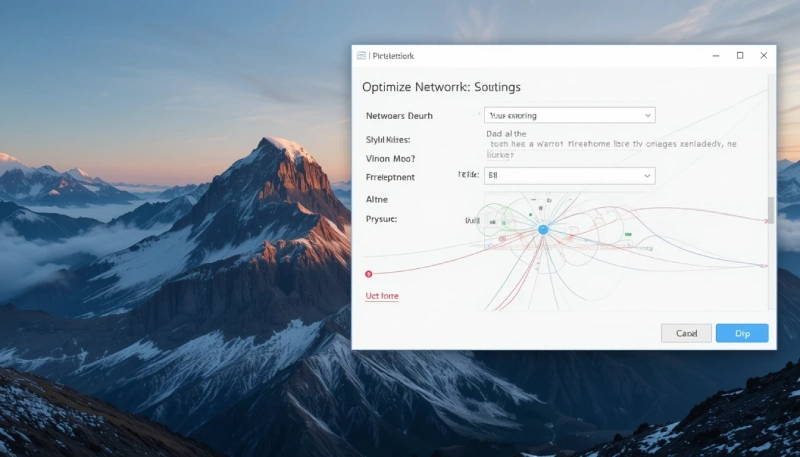Click the Canel button

(686, 333)
